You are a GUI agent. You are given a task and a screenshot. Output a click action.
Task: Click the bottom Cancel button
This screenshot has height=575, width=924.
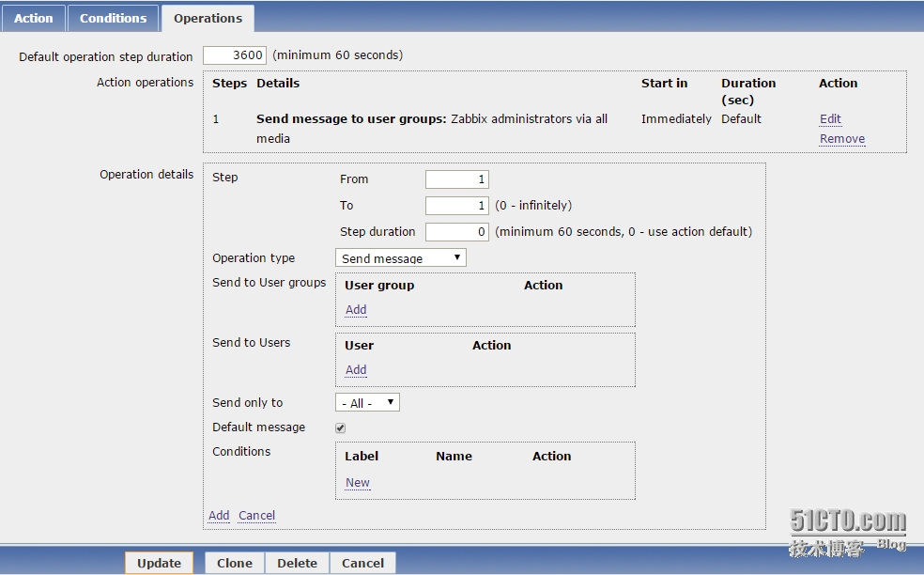pyautogui.click(x=363, y=563)
